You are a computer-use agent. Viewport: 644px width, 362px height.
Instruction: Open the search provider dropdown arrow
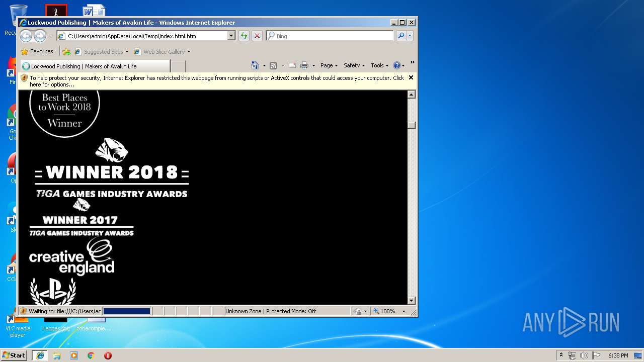(410, 36)
